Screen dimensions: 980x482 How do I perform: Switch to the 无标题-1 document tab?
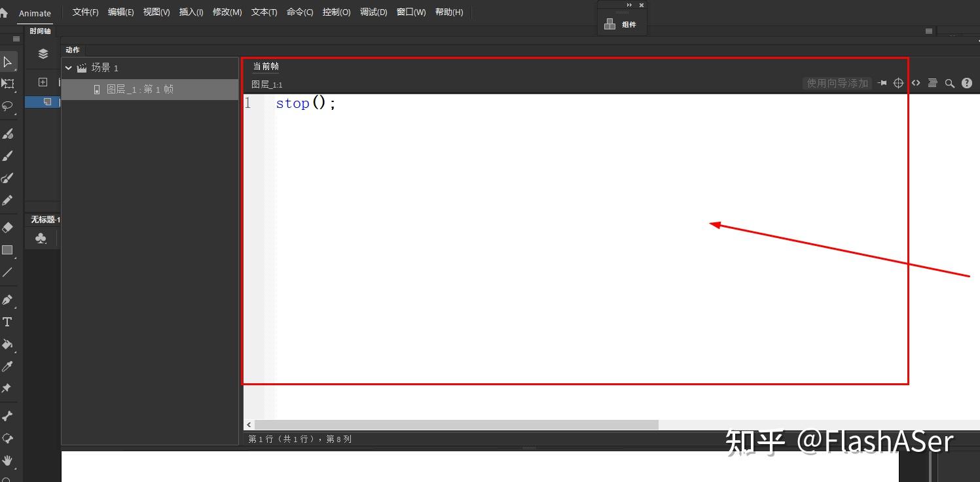45,220
